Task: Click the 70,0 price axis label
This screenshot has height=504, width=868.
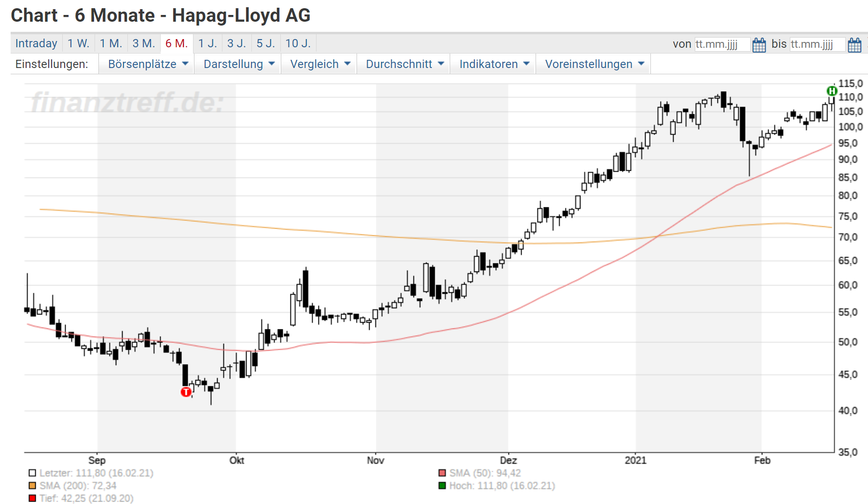Action: [x=848, y=237]
